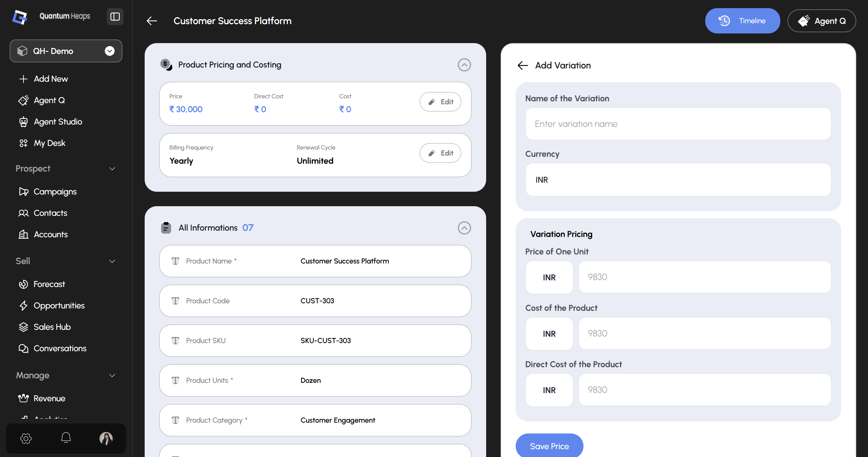Click the 07 count beside All Informations
This screenshot has width=868, height=457.
[248, 228]
